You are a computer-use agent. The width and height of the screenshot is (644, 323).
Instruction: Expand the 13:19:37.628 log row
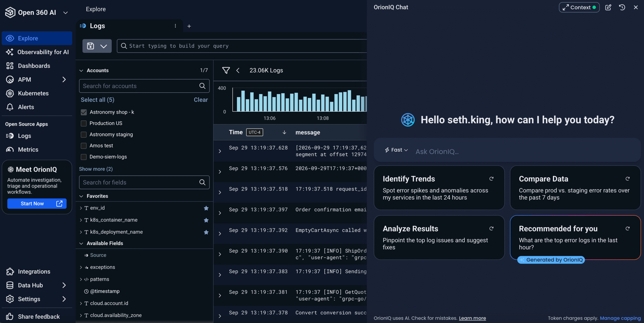pyautogui.click(x=220, y=151)
